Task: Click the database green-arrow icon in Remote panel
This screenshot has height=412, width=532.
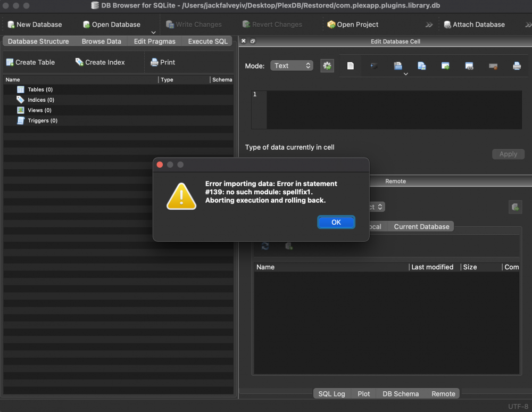Action: (515, 207)
